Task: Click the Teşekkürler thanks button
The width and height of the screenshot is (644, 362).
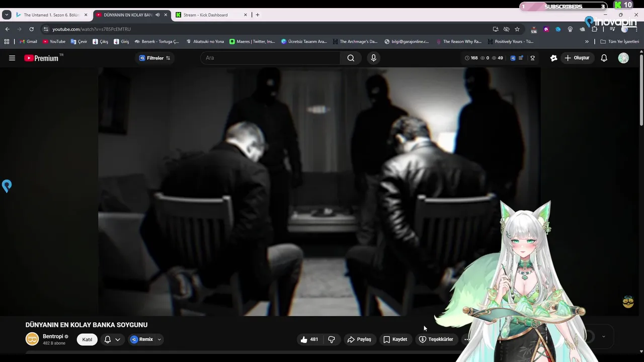Action: click(x=436, y=339)
